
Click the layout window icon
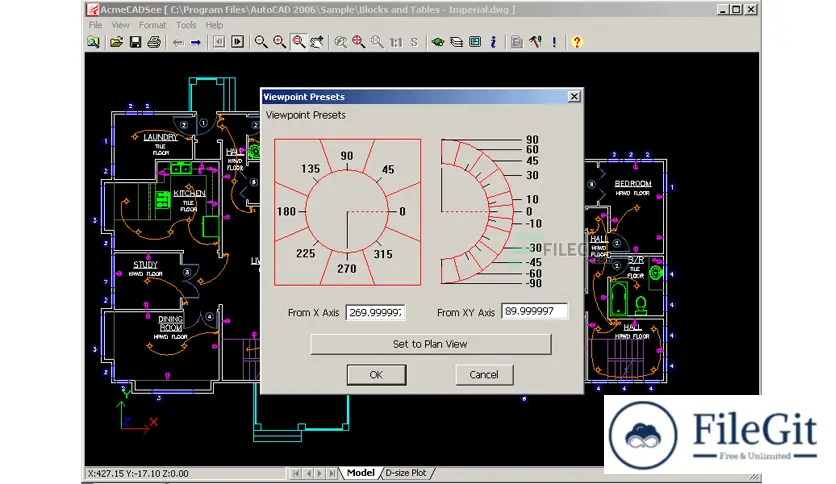[475, 42]
